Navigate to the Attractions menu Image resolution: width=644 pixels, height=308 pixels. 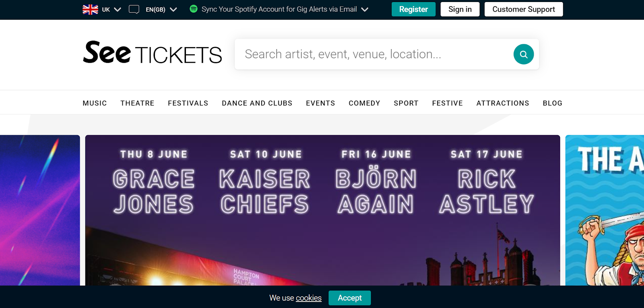point(503,103)
